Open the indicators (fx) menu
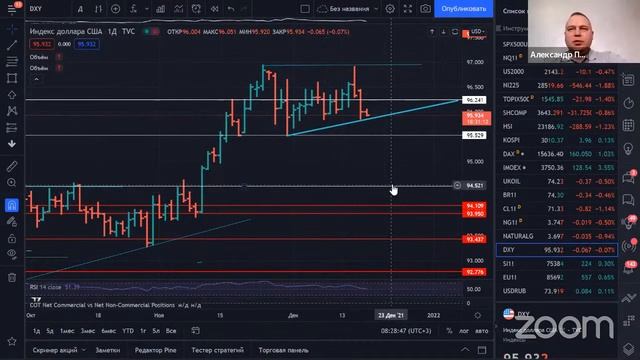This screenshot has height=360, width=640. pyautogui.click(x=133, y=9)
